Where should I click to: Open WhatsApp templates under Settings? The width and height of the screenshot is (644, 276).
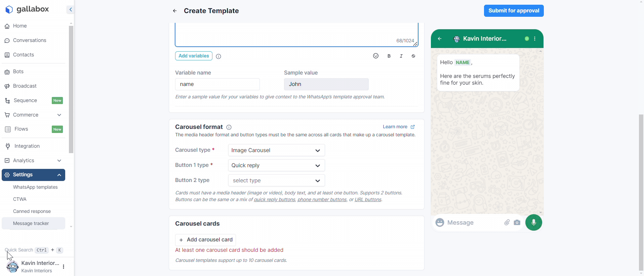pos(35,187)
